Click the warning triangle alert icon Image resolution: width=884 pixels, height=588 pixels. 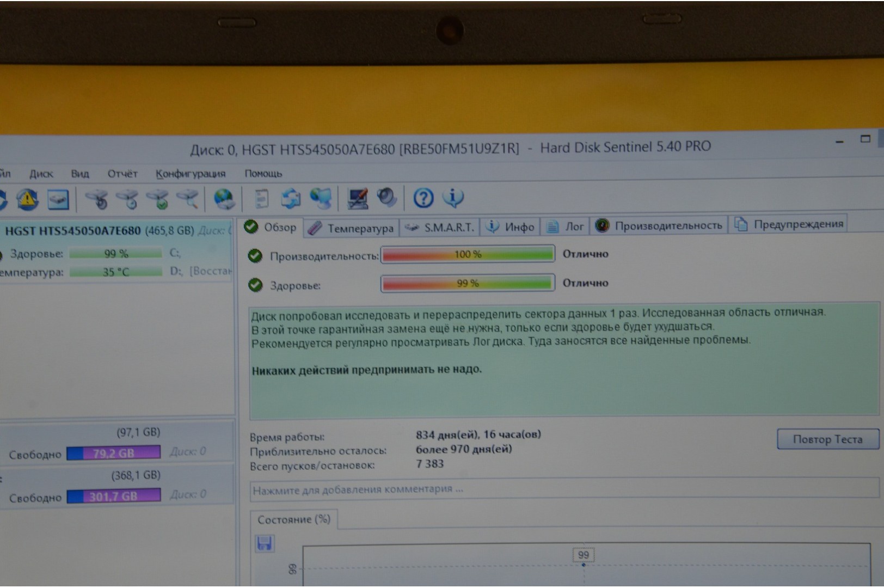[x=27, y=200]
